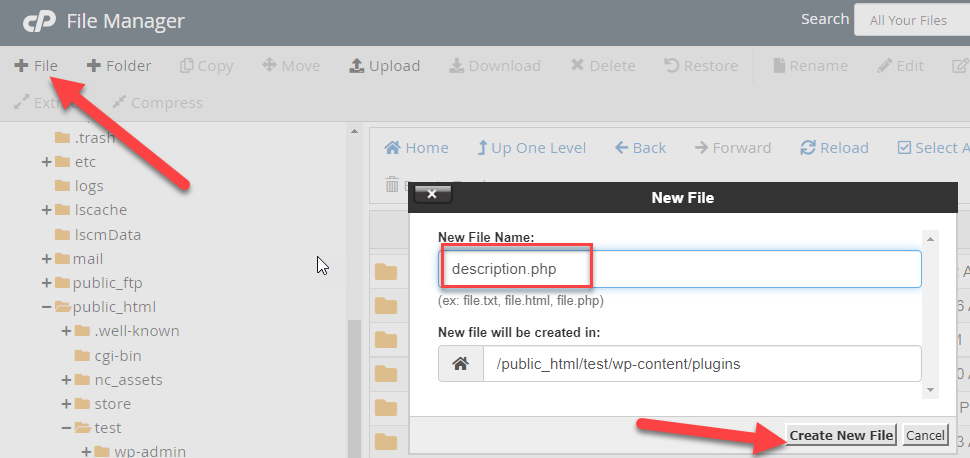The height and width of the screenshot is (458, 970).
Task: Cancel the New File dialog
Action: coord(925,435)
